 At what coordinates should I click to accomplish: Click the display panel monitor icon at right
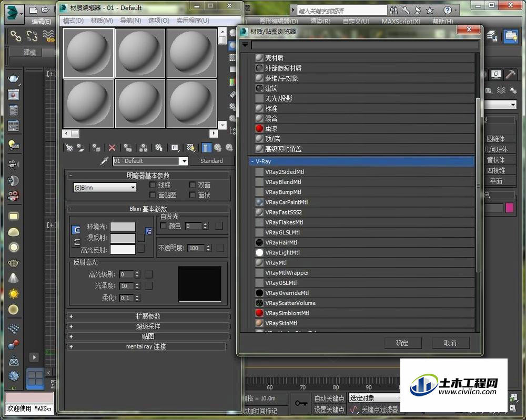(x=497, y=74)
